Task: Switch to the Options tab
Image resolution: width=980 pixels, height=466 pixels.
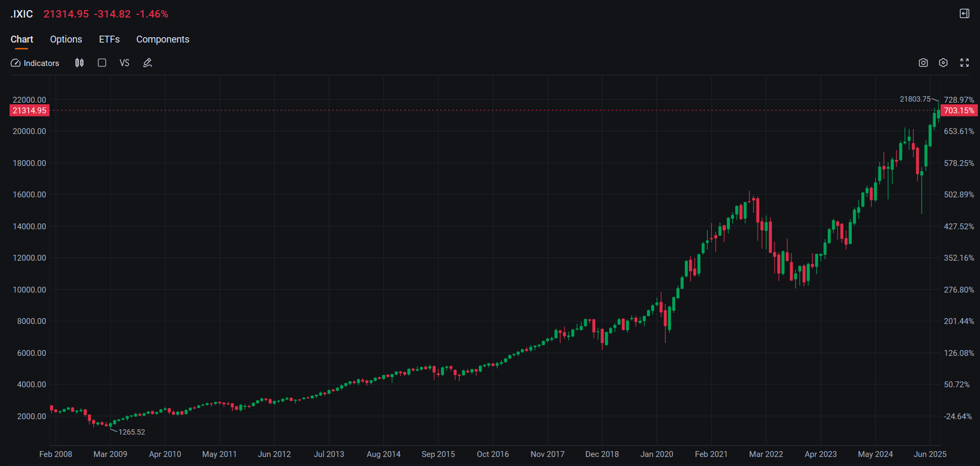Action: tap(66, 39)
